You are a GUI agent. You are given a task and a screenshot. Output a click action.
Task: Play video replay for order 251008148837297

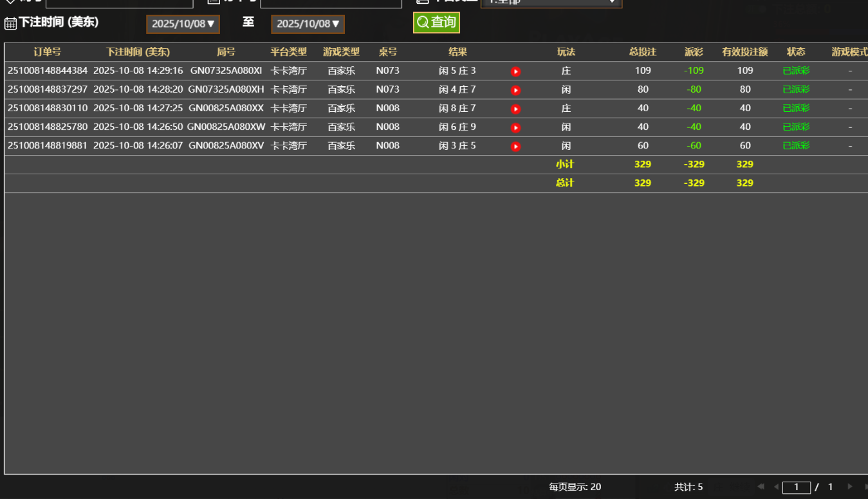point(515,90)
